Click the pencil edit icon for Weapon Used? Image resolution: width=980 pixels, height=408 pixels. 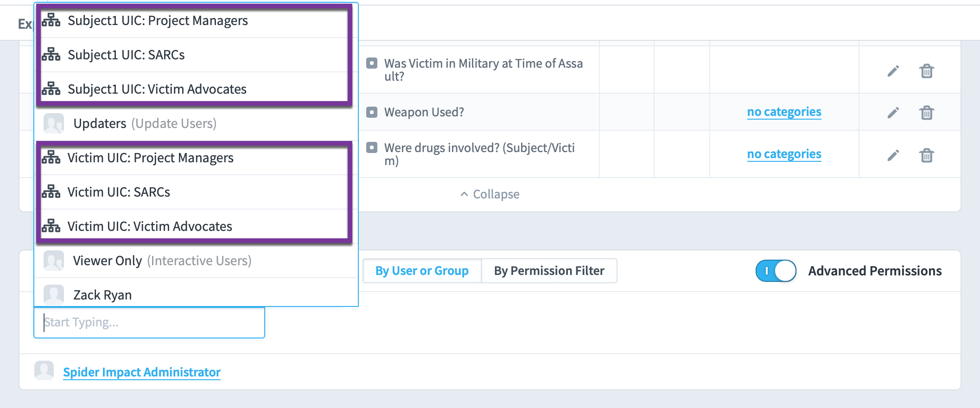point(893,113)
